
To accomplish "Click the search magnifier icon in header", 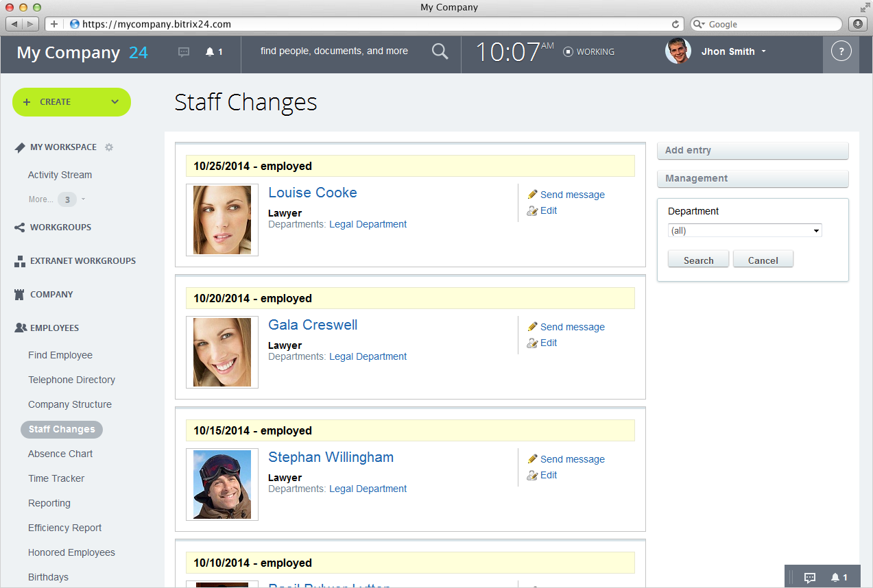I will click(440, 51).
